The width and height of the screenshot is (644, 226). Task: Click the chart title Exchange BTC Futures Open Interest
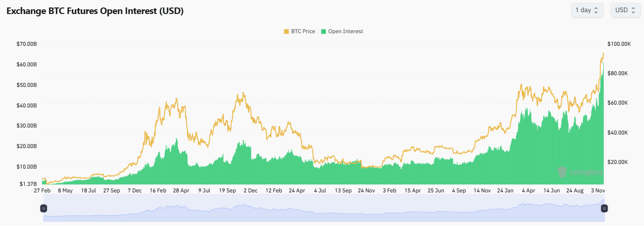click(95, 11)
